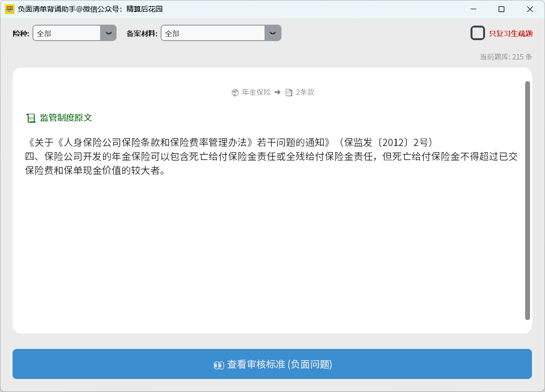This screenshot has height=392, width=545.
Task: Click the red 只复习生疏题 label text
Action: tap(511, 33)
